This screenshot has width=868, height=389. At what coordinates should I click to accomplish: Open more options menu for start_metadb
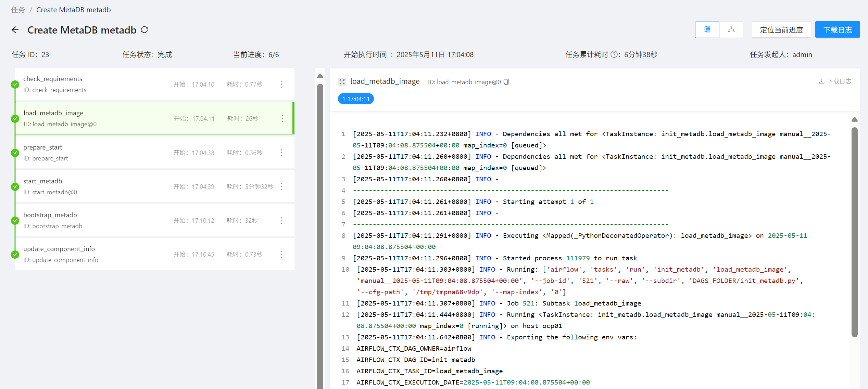coord(281,187)
